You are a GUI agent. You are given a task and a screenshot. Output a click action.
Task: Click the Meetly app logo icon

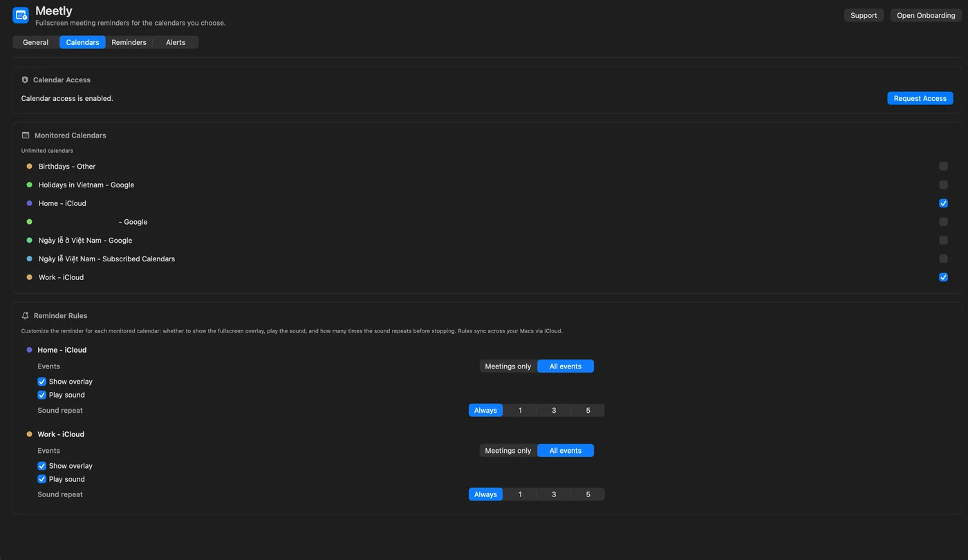(x=21, y=15)
